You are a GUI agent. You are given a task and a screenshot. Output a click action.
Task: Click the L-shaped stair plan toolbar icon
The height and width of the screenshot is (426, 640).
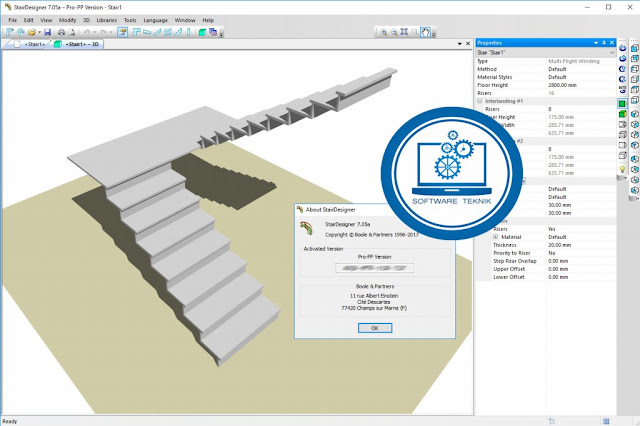click(x=136, y=32)
